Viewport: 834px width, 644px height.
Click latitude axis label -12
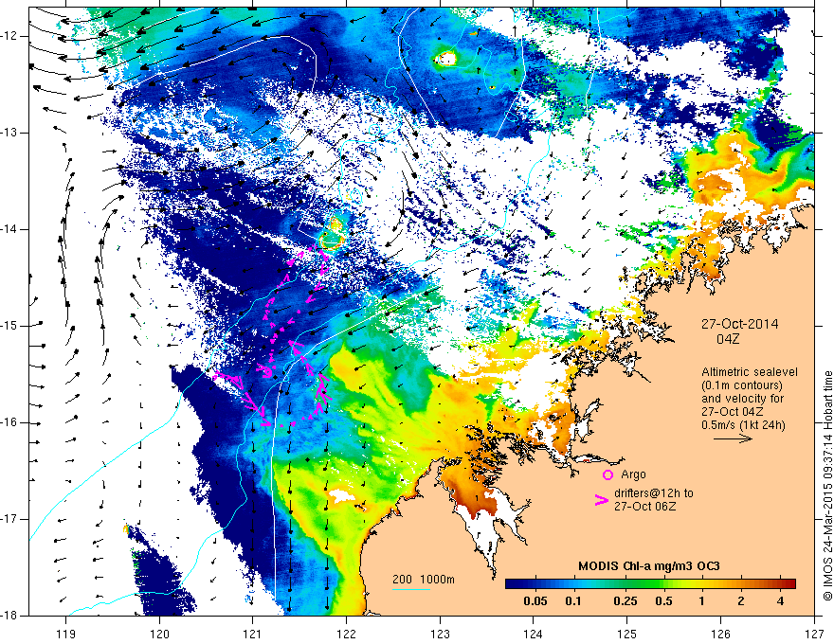[9, 36]
